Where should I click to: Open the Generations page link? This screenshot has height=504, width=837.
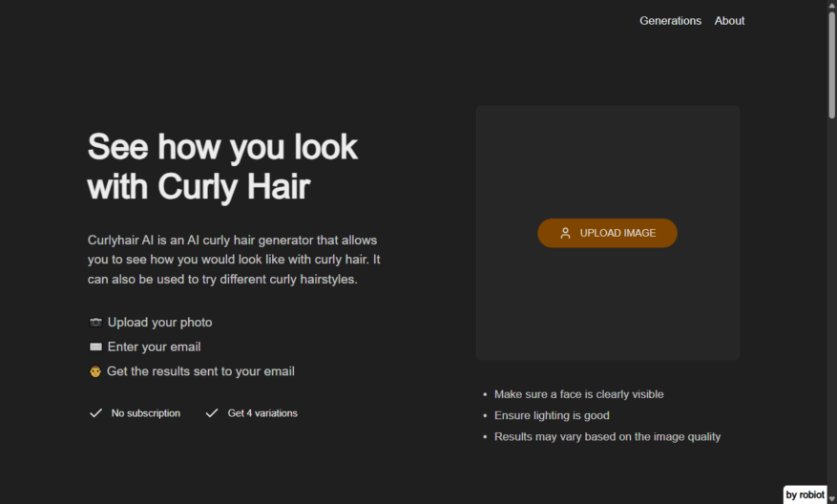(x=670, y=21)
